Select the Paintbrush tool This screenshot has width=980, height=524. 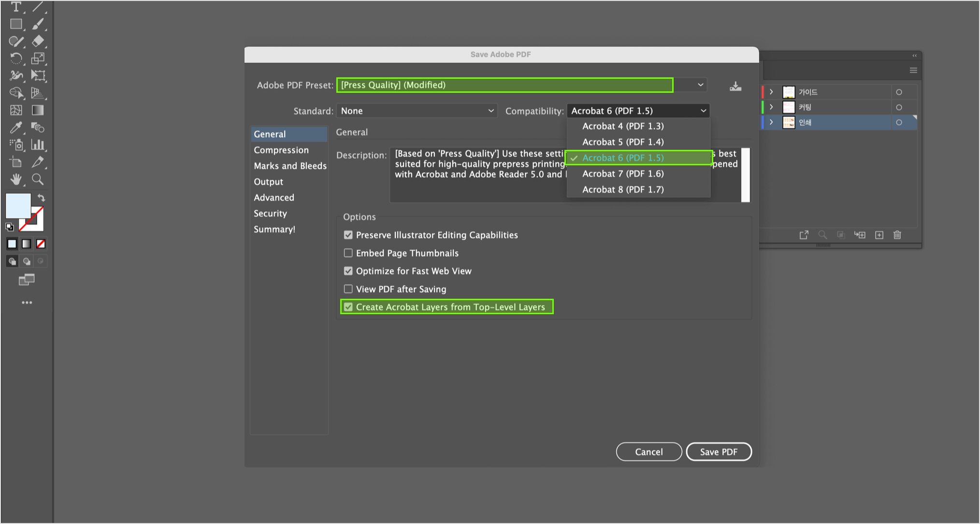click(38, 24)
